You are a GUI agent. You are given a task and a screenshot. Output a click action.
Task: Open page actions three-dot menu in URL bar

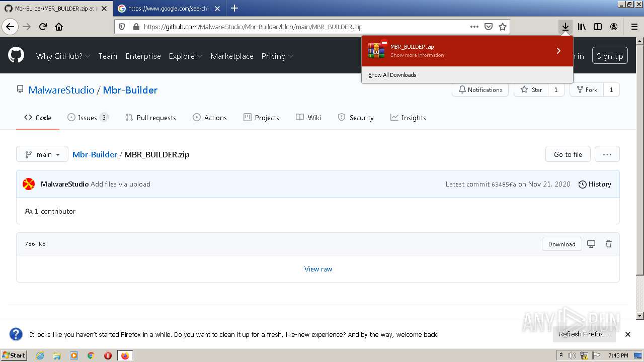coord(474,27)
